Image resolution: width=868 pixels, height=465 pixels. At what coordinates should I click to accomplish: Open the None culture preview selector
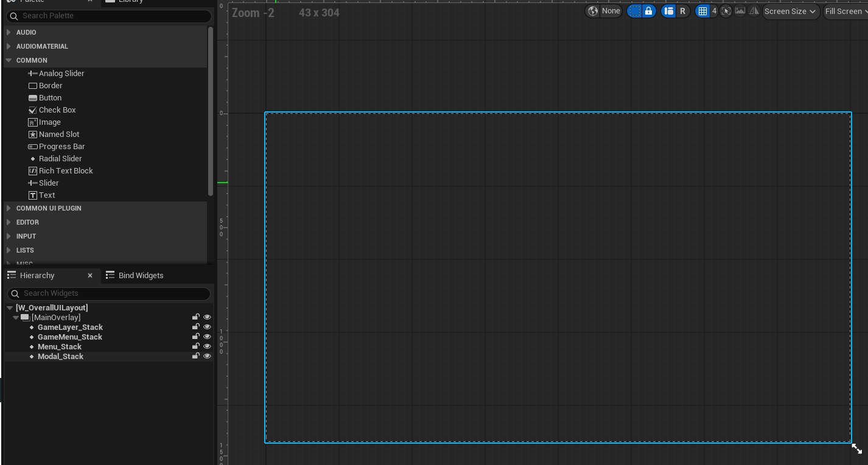[611, 11]
